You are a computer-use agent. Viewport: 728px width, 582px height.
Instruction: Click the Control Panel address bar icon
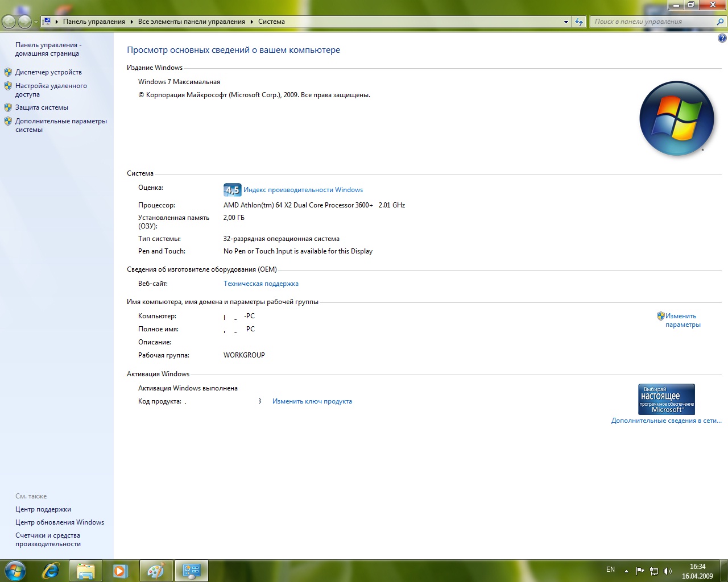point(47,22)
